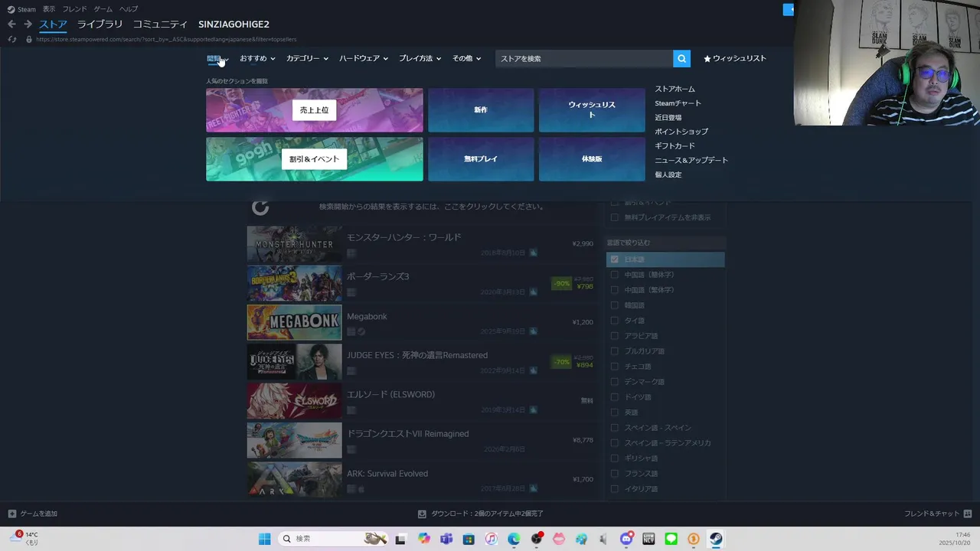The height and width of the screenshot is (551, 980).
Task: Check the 中国語（簡体字） language filter
Action: (x=614, y=275)
